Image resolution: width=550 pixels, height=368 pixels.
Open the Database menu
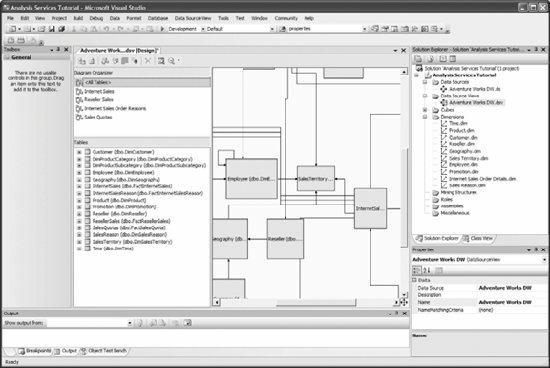tap(158, 18)
